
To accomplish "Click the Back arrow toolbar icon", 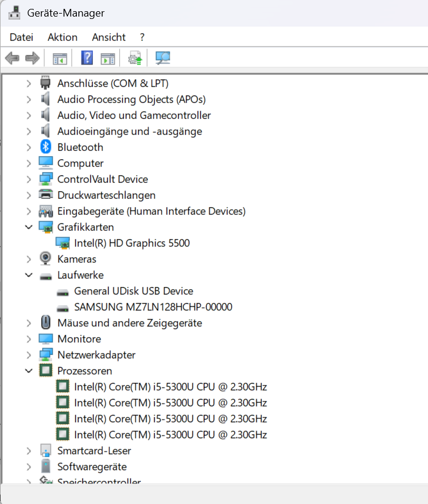I will 12,58.
